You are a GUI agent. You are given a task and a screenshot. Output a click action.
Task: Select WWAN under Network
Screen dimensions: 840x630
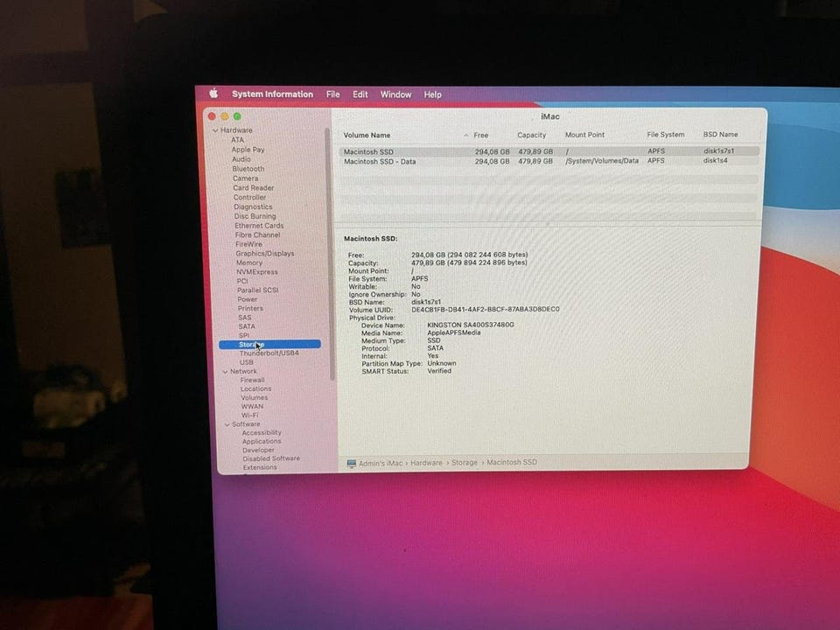(x=252, y=406)
